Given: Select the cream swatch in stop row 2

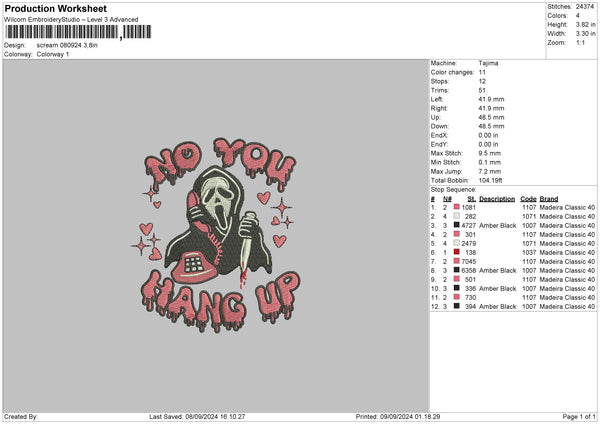Looking at the screenshot, I should tap(457, 216).
